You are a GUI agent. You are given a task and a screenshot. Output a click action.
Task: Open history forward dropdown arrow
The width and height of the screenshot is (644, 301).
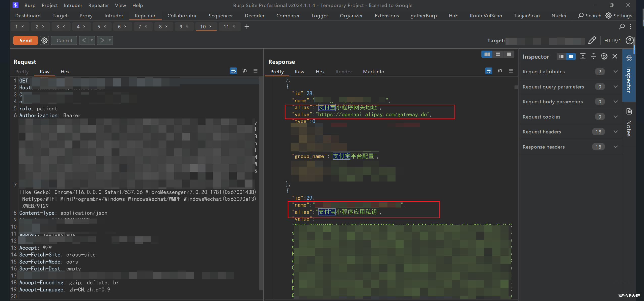pyautogui.click(x=110, y=40)
